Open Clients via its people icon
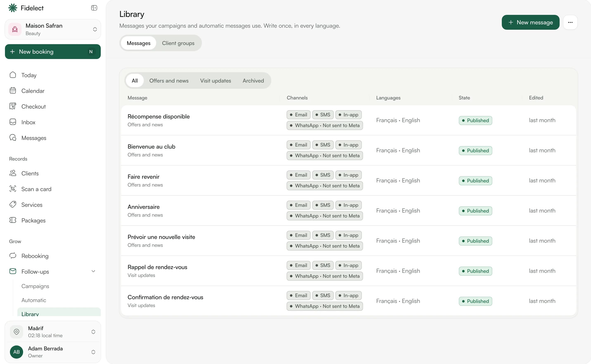This screenshot has width=591, height=364. tap(13, 173)
